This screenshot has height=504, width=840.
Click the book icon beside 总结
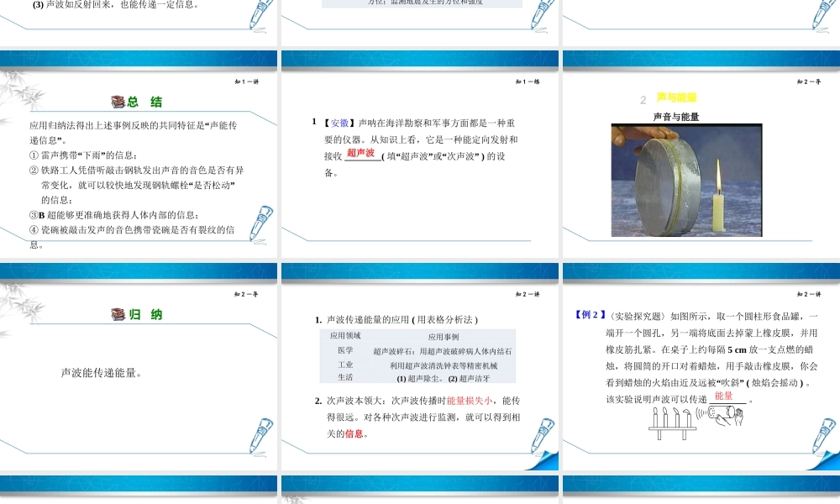(118, 102)
